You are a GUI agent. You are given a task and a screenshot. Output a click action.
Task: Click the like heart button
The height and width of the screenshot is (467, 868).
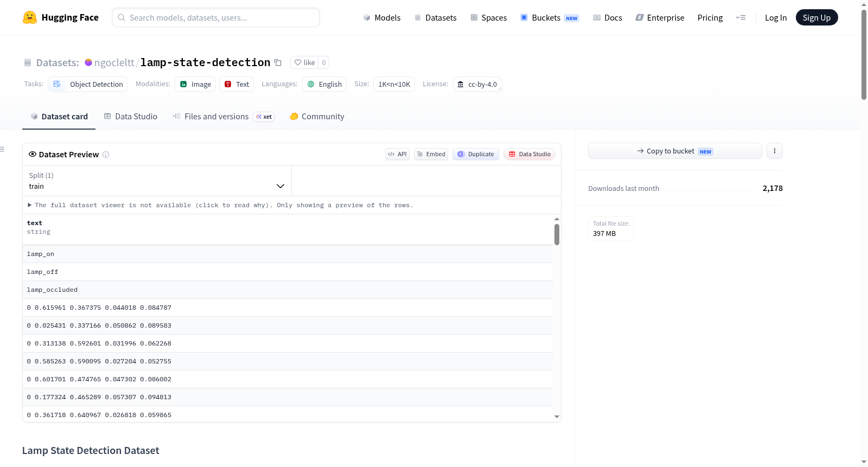[304, 62]
